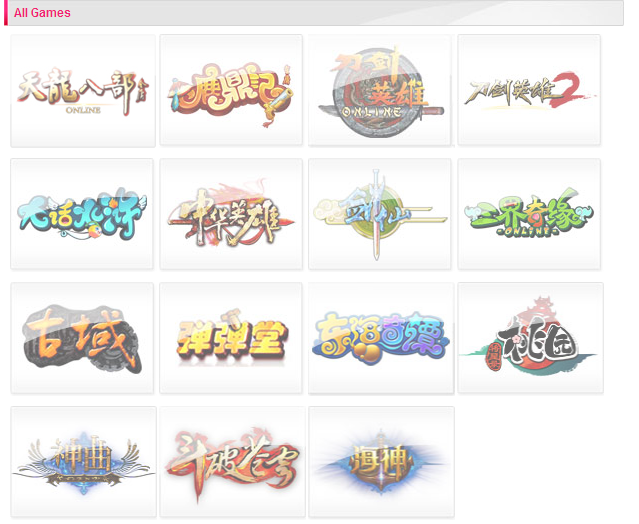Open the glowing 海神 game logo
The width and height of the screenshot is (639, 524).
pos(381,462)
